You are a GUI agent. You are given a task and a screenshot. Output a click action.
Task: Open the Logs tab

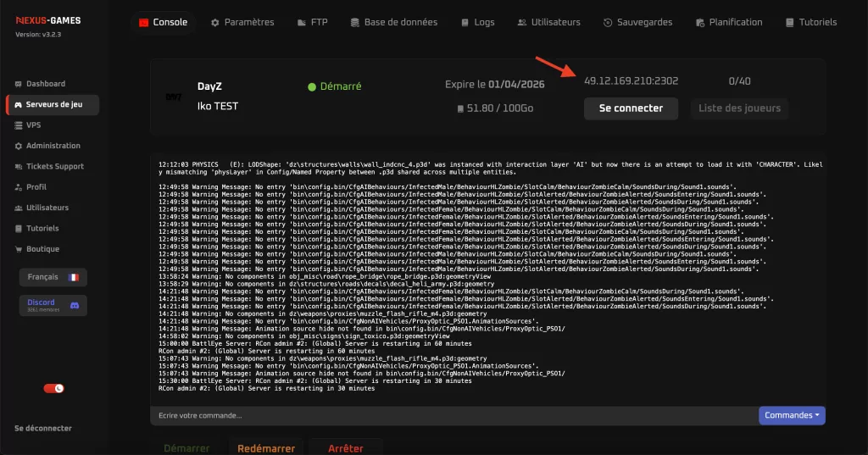[x=478, y=23]
